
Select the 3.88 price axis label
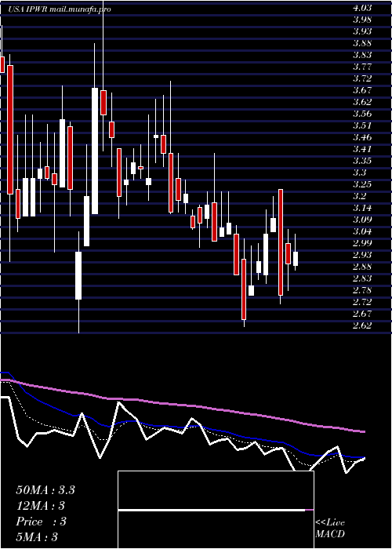coord(362,42)
